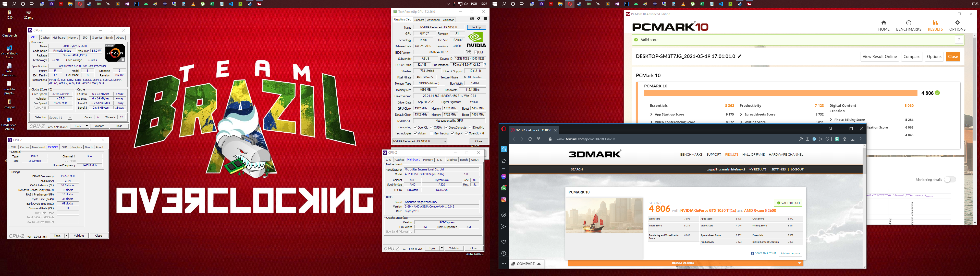
Task: Open SPD tab in CPU-Z Memory window
Action: 65,147
